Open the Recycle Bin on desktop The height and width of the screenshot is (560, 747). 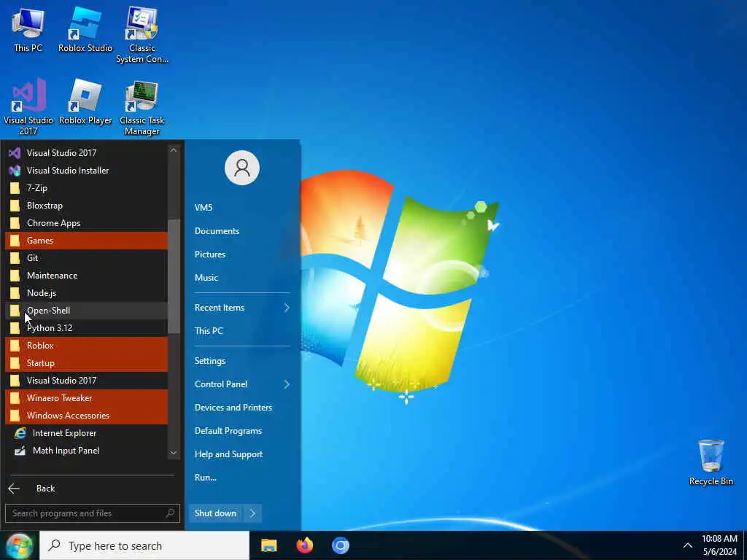pos(711,462)
